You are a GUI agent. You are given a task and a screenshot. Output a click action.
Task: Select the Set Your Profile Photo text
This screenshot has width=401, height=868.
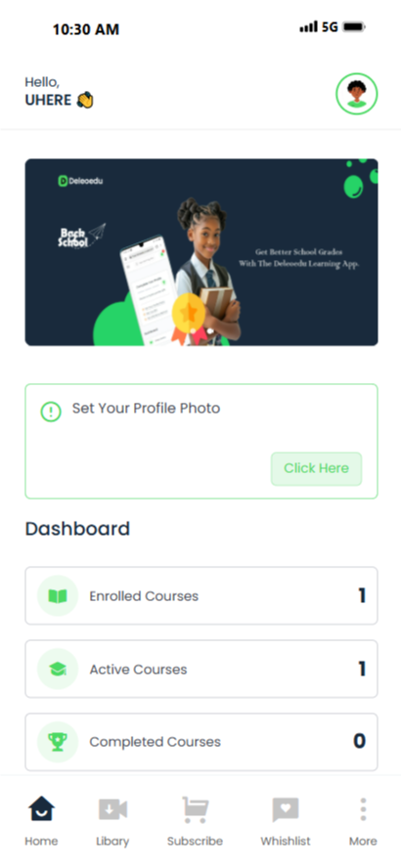(147, 409)
